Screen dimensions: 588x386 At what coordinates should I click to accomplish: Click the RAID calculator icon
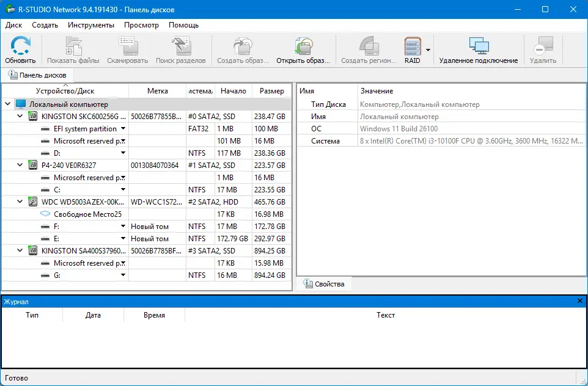pos(411,48)
